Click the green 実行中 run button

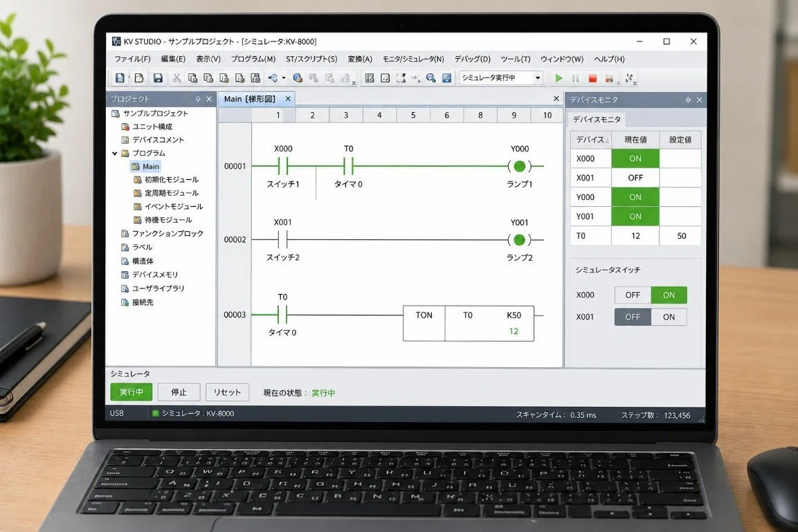coord(132,392)
